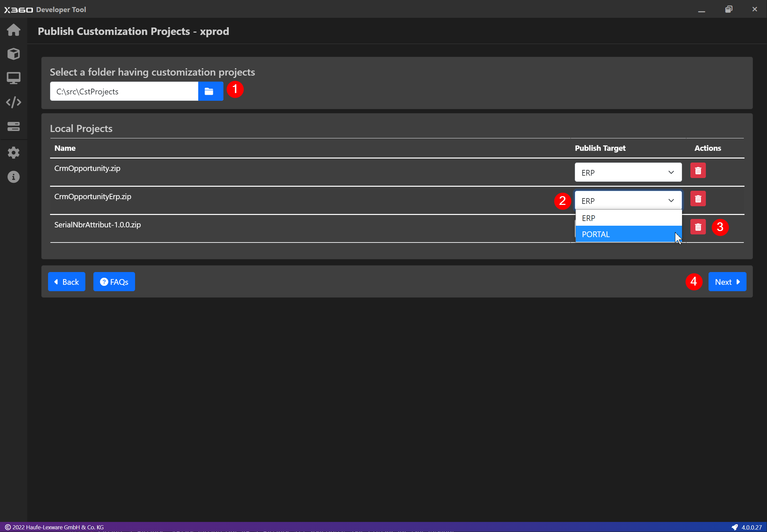Screen dimensions: 767x532
Task: Choose ERP in the open dropdown list
Action: click(628, 218)
